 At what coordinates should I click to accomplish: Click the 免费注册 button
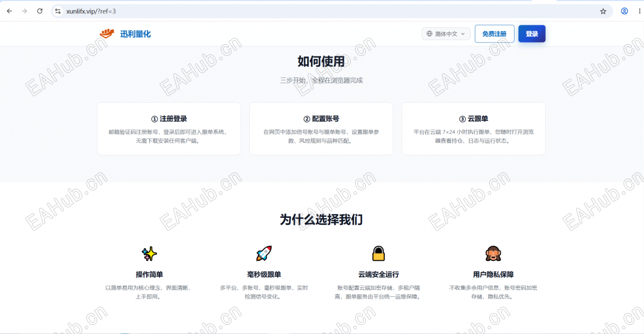point(495,34)
